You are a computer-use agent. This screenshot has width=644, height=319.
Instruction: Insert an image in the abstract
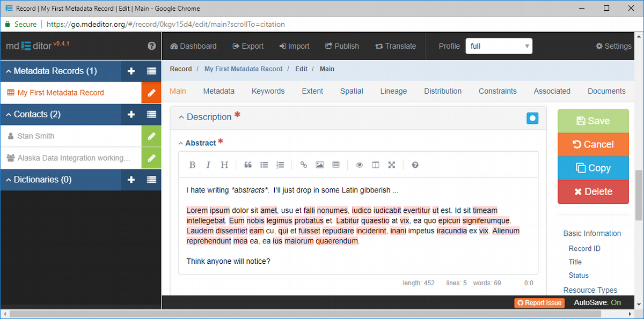[320, 165]
